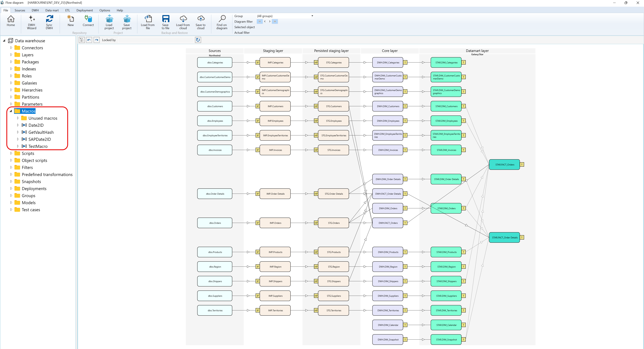This screenshot has width=644, height=349.
Task: Launch the DWH Wizard
Action: click(32, 22)
